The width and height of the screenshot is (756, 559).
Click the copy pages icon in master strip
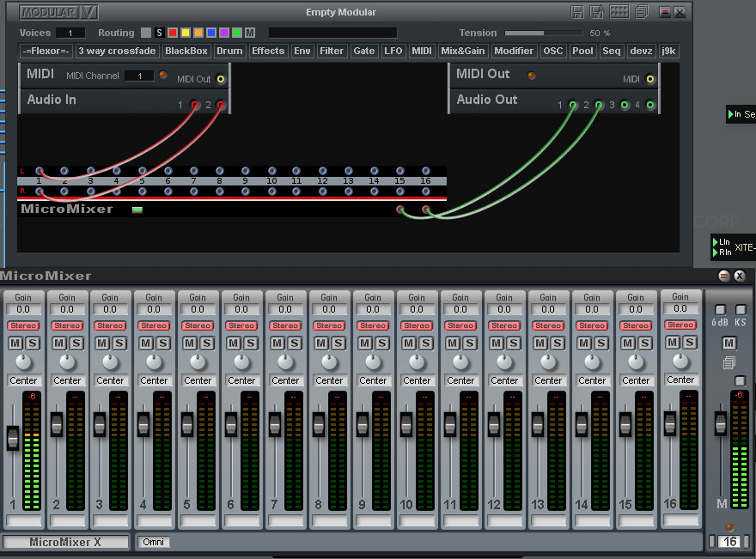coord(729,362)
